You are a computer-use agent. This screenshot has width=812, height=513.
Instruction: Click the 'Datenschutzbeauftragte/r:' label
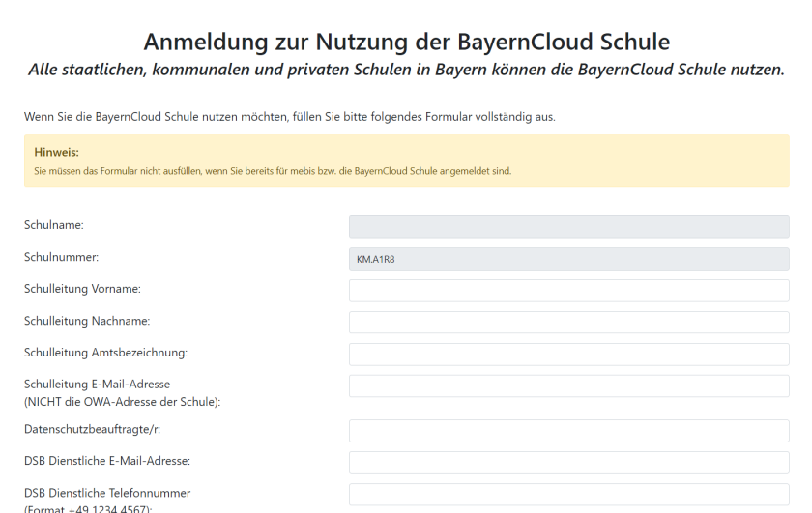point(92,429)
